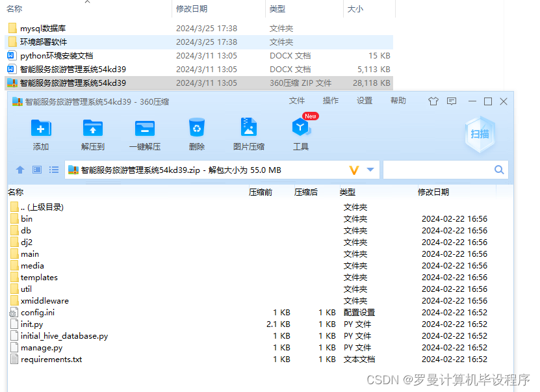Toggle the list view mode
540x392 pixels.
(x=54, y=170)
